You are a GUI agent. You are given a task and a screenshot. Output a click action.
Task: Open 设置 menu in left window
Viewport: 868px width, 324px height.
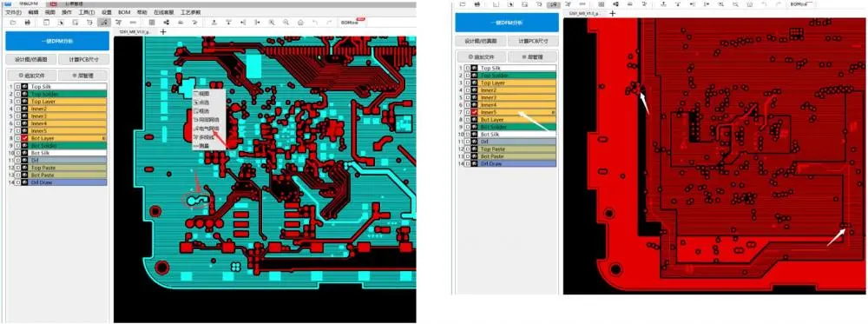pyautogui.click(x=107, y=12)
